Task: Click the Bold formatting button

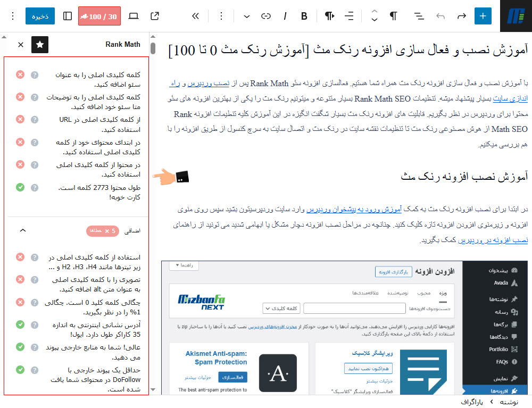Action: [x=304, y=16]
